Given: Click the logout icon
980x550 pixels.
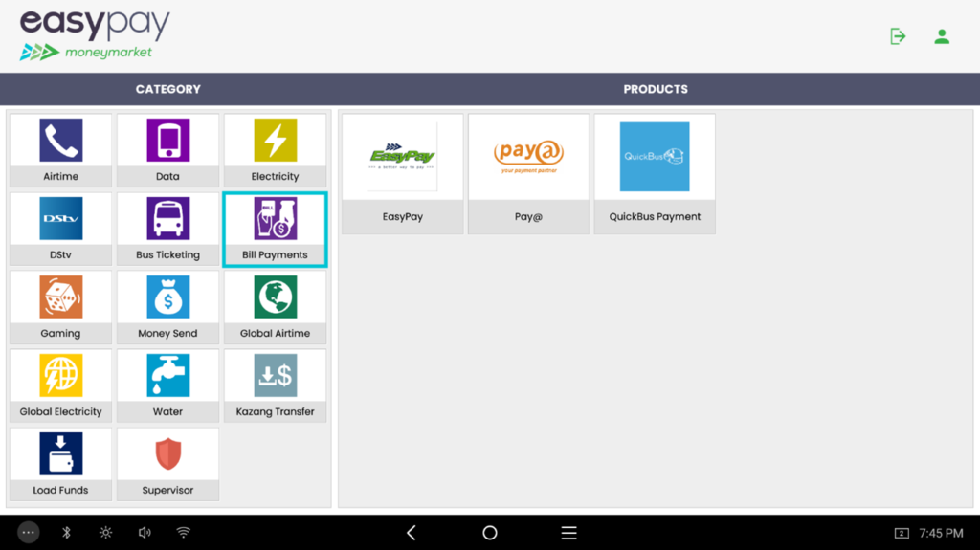Looking at the screenshot, I should coord(898,36).
